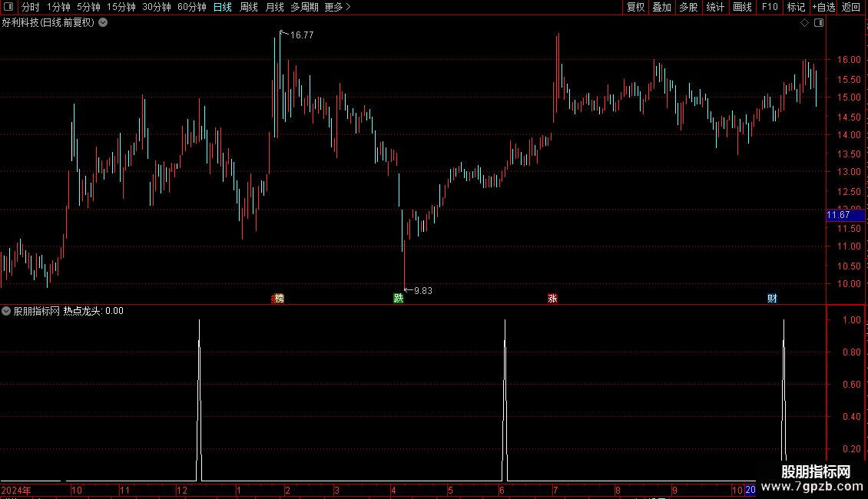Click the red 涨 event marker
This screenshot has height=499, width=868.
coord(552,298)
